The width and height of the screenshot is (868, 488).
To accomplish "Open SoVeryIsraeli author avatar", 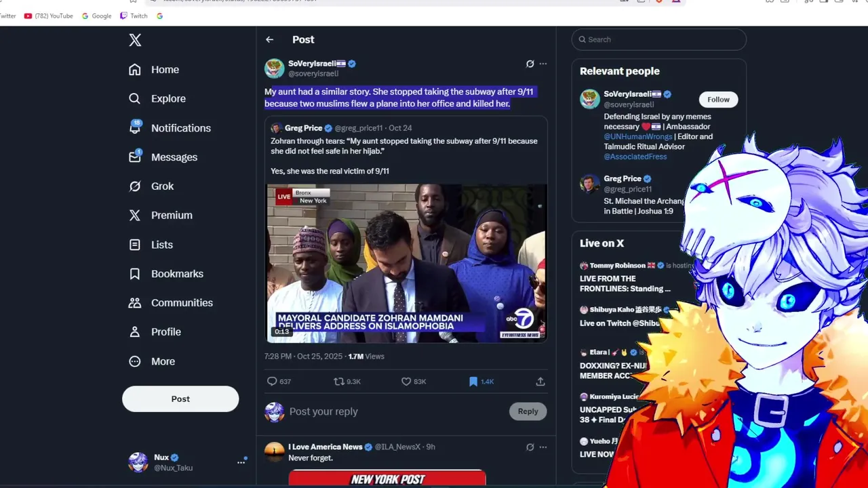I will 275,68.
